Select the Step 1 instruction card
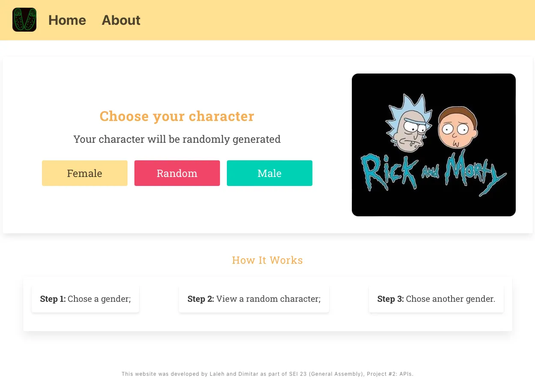Screen dimensions: 535x392 (85, 299)
